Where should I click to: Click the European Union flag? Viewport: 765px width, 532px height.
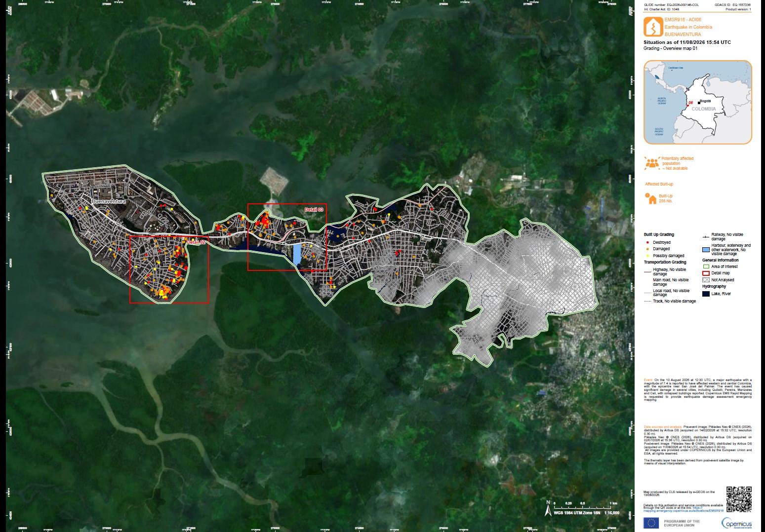pyautogui.click(x=651, y=523)
